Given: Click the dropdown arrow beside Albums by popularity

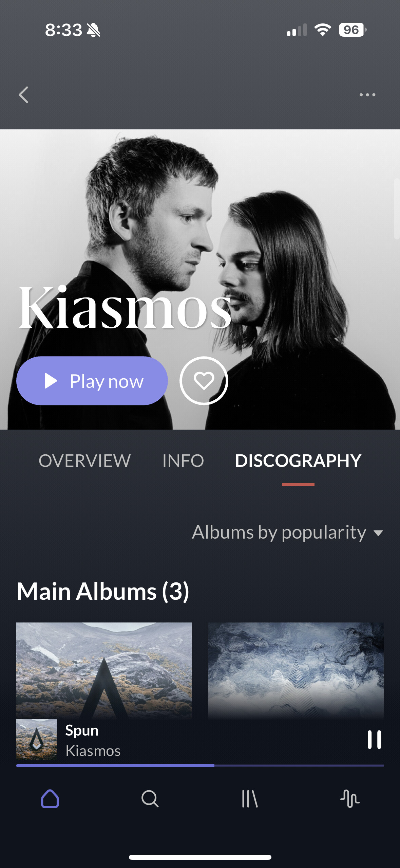Looking at the screenshot, I should (378, 533).
